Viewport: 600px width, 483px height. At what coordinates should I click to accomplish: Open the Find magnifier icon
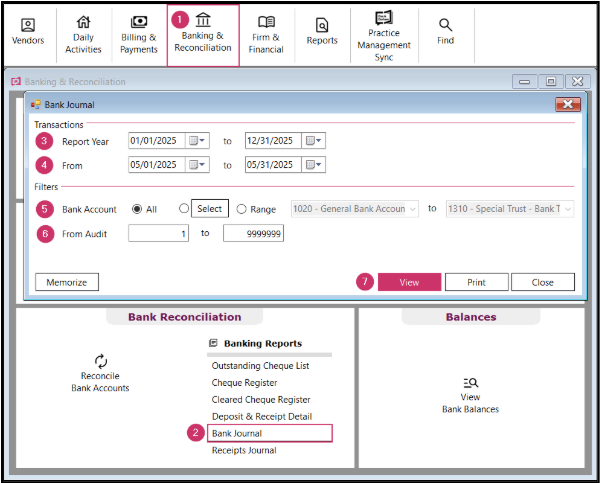coord(445,25)
